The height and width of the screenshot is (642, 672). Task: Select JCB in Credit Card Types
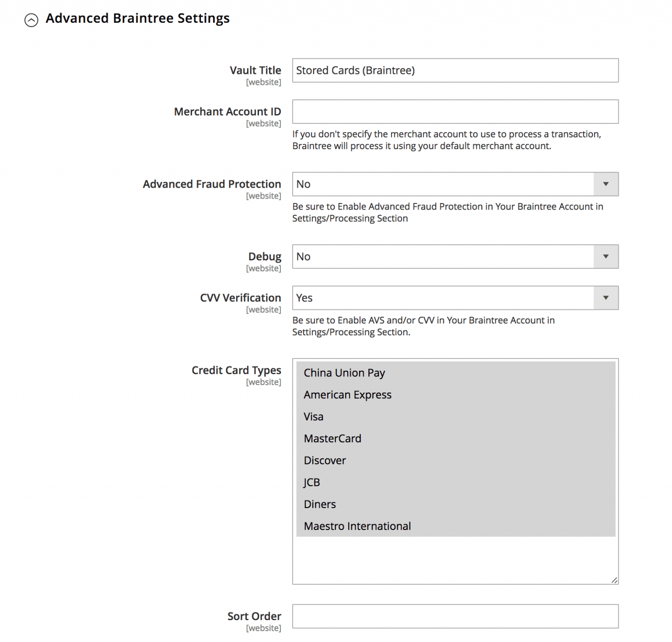[x=311, y=482]
